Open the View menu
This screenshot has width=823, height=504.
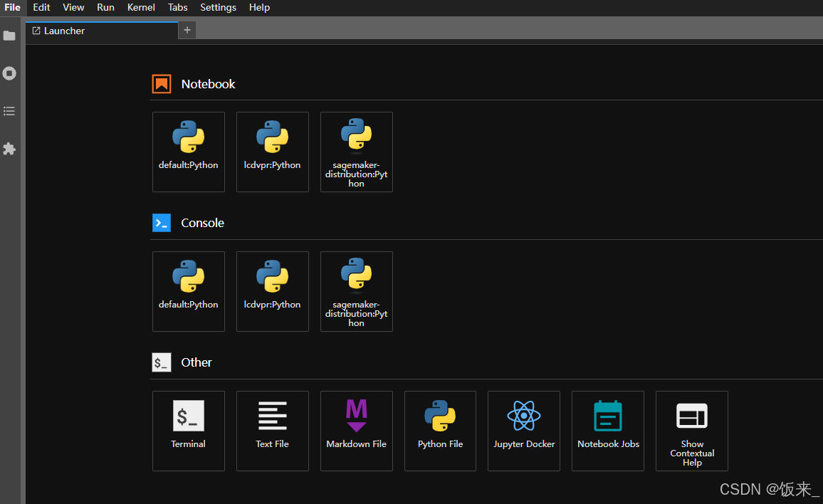[x=73, y=7]
